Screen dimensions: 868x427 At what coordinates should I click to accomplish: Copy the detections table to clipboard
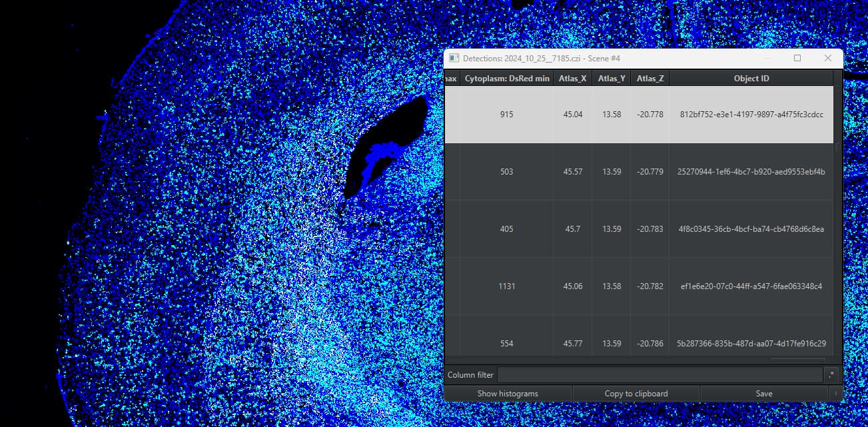pyautogui.click(x=635, y=393)
